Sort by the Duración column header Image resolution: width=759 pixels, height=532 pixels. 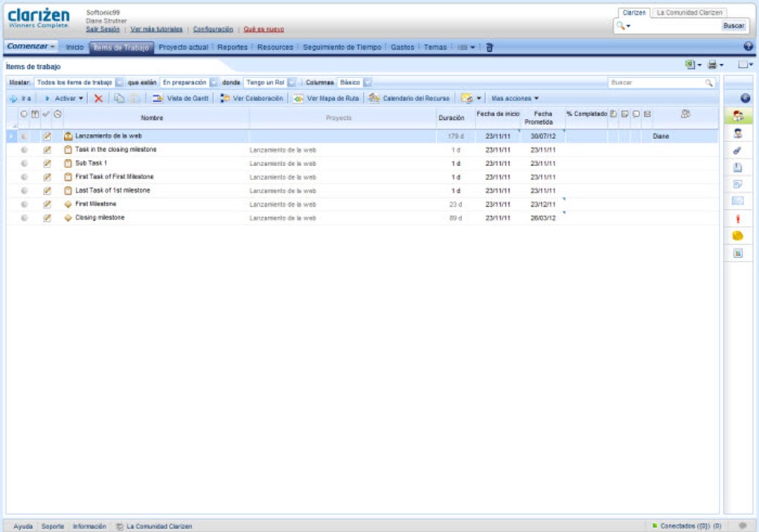point(451,118)
